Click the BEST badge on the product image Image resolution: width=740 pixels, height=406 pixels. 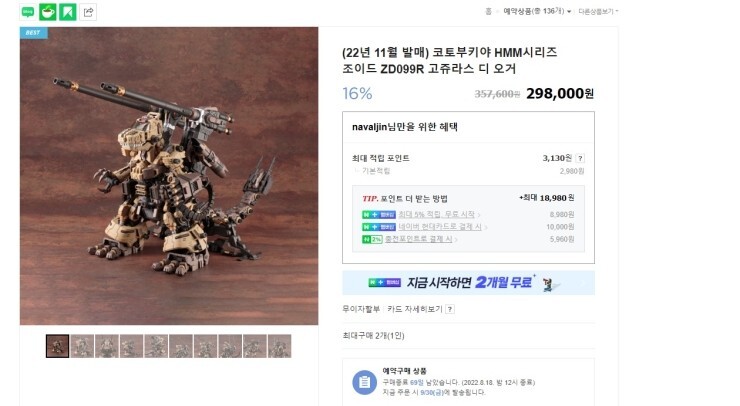point(34,33)
